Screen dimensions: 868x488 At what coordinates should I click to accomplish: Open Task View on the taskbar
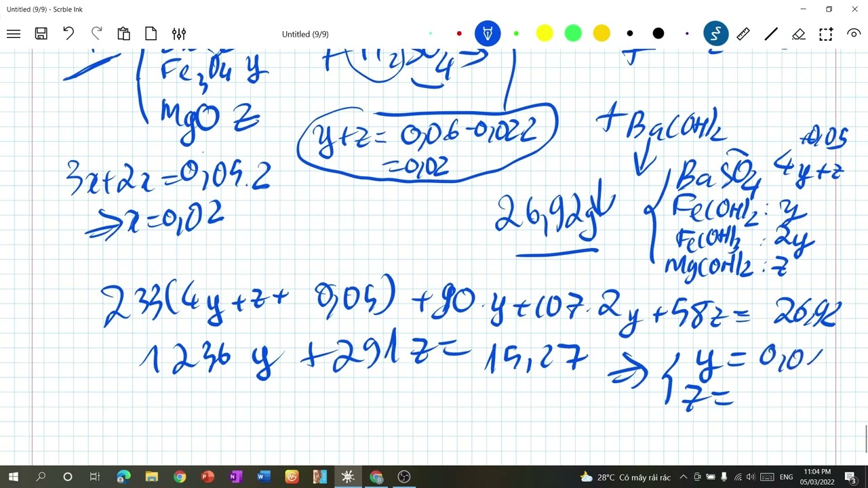coord(95,477)
